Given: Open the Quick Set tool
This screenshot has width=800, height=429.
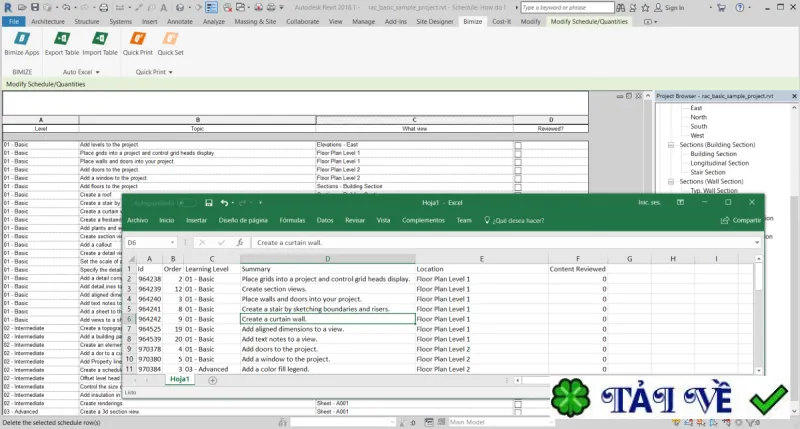Looking at the screenshot, I should [170, 43].
